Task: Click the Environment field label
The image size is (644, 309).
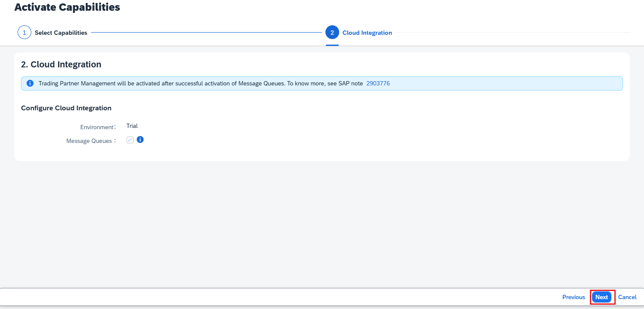Action: [x=97, y=127]
